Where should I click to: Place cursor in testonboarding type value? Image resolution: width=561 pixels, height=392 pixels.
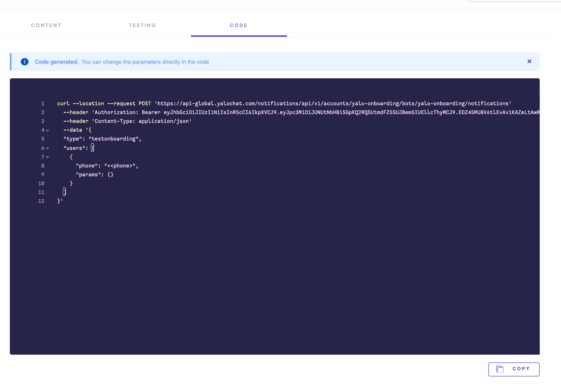[x=114, y=139]
